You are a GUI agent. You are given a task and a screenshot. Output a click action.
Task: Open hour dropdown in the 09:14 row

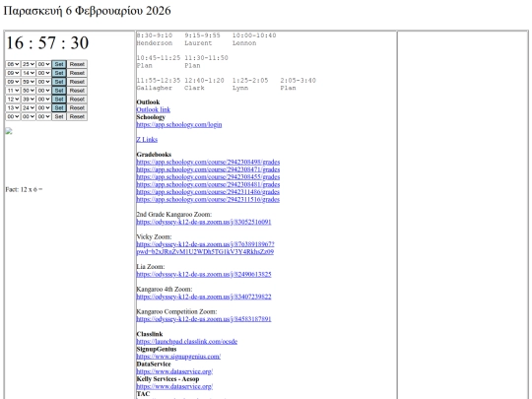pos(13,73)
